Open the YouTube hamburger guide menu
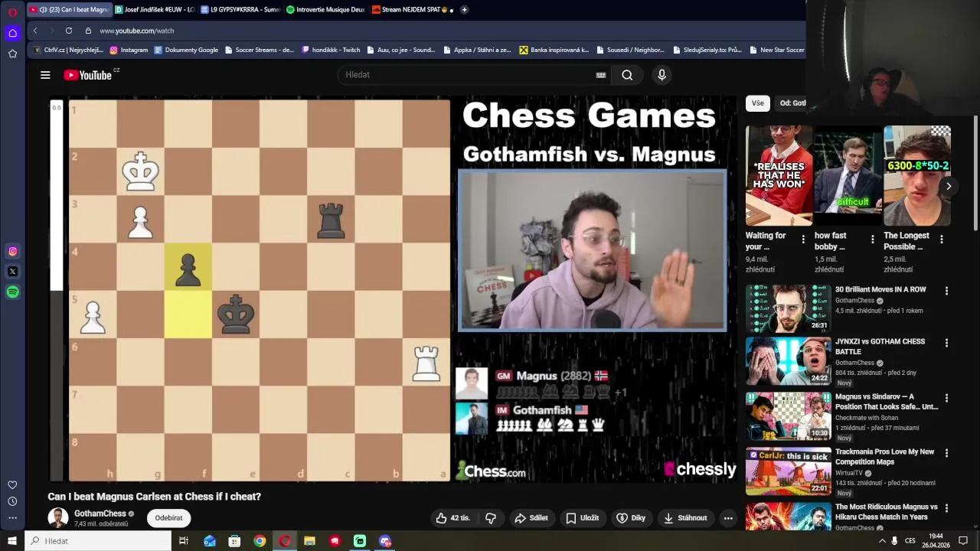 click(x=45, y=75)
